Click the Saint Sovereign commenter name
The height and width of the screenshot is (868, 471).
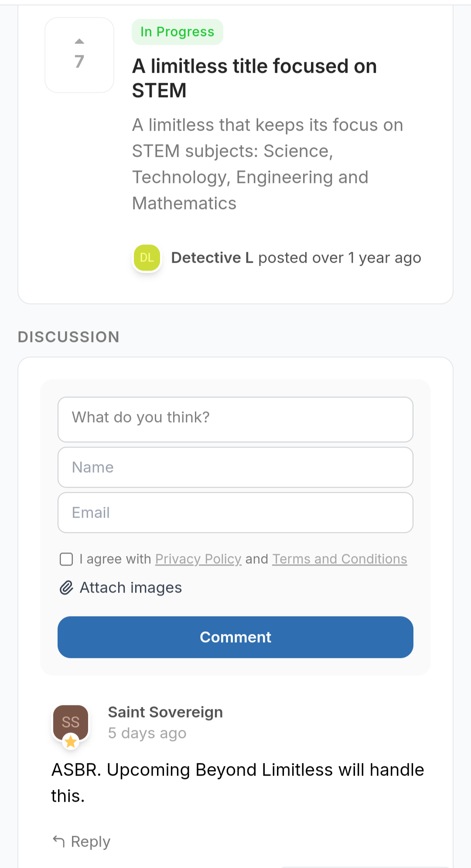click(x=166, y=712)
